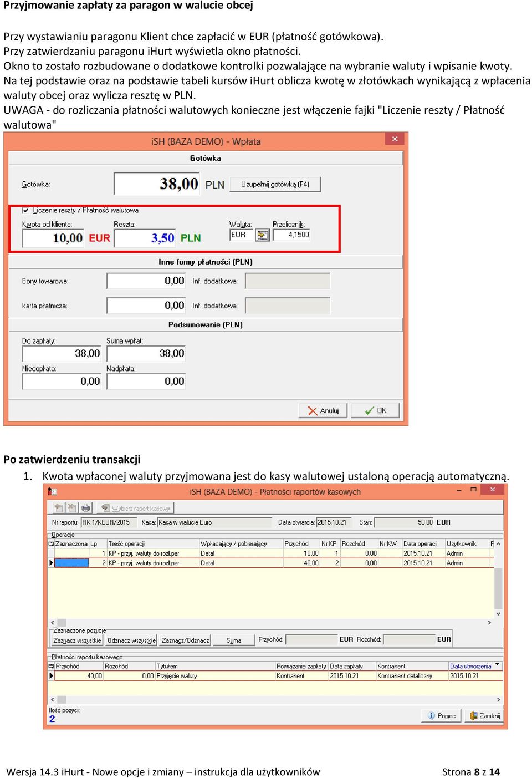532x778 pixels.
Task: Click the Powiązanie zapłaty column header
Action: (x=301, y=667)
